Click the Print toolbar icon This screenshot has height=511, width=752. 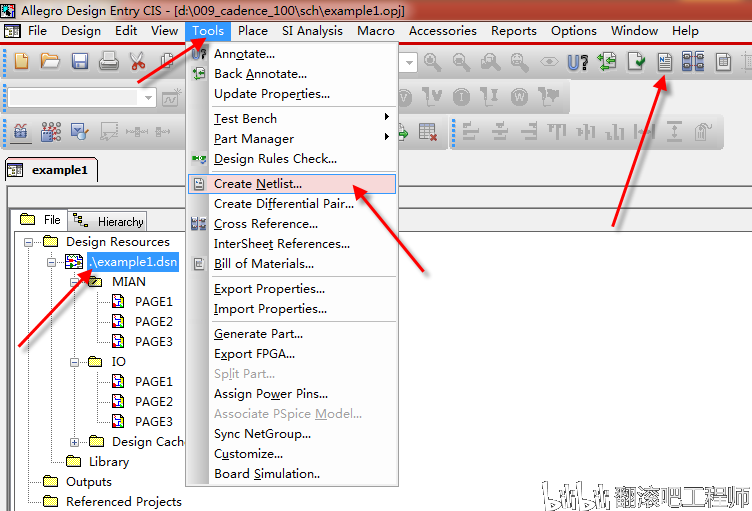pyautogui.click(x=109, y=61)
